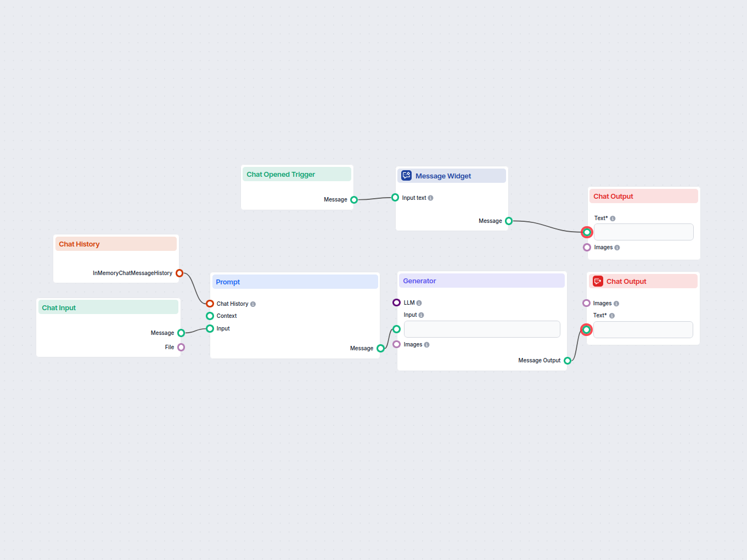Click the InMemoryChatMessageHistory output port

point(180,273)
